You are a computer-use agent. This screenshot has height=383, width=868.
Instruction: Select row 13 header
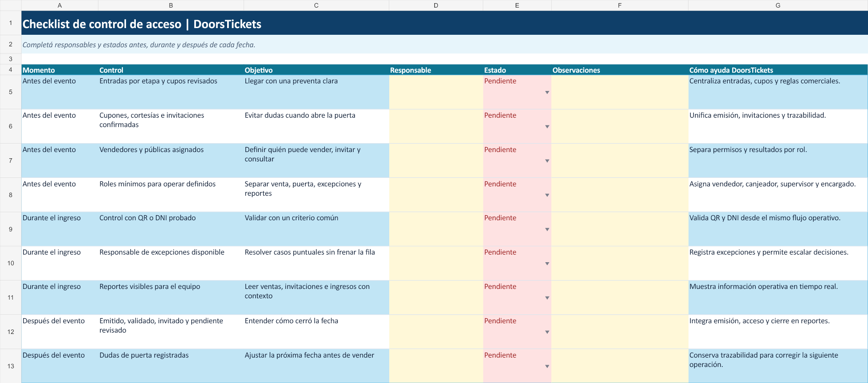pos(11,366)
